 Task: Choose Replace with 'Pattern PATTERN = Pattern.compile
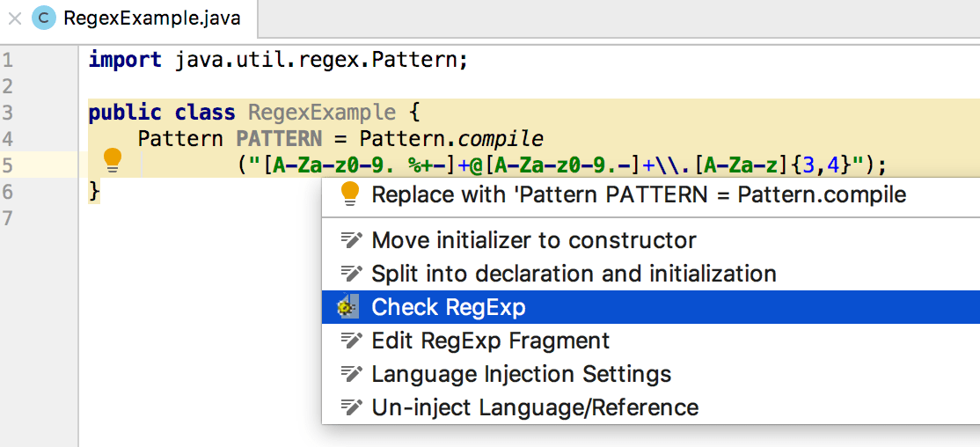tap(651, 194)
